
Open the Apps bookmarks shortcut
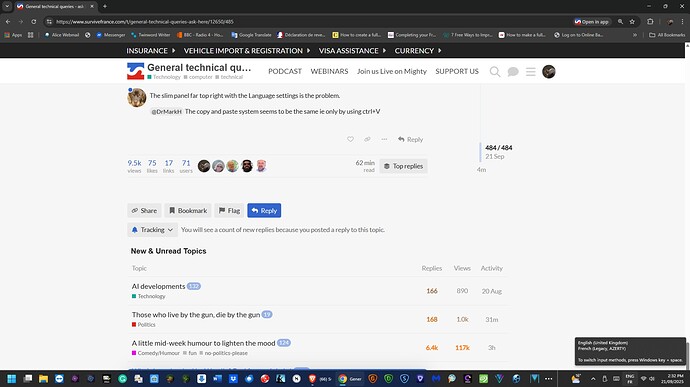13,35
